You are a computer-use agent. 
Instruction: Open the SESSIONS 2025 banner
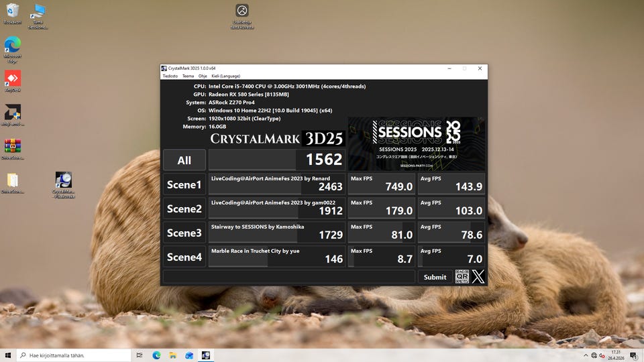pyautogui.click(x=417, y=143)
